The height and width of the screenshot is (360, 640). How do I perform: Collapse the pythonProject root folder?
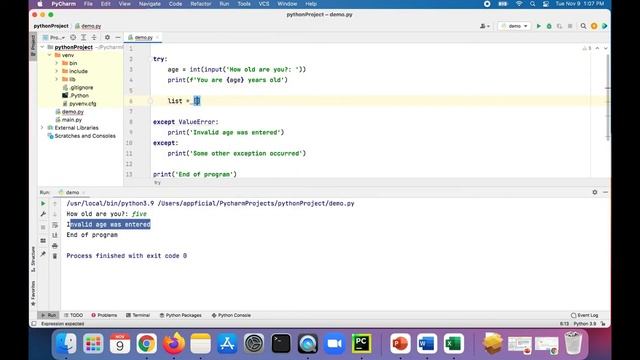point(42,47)
